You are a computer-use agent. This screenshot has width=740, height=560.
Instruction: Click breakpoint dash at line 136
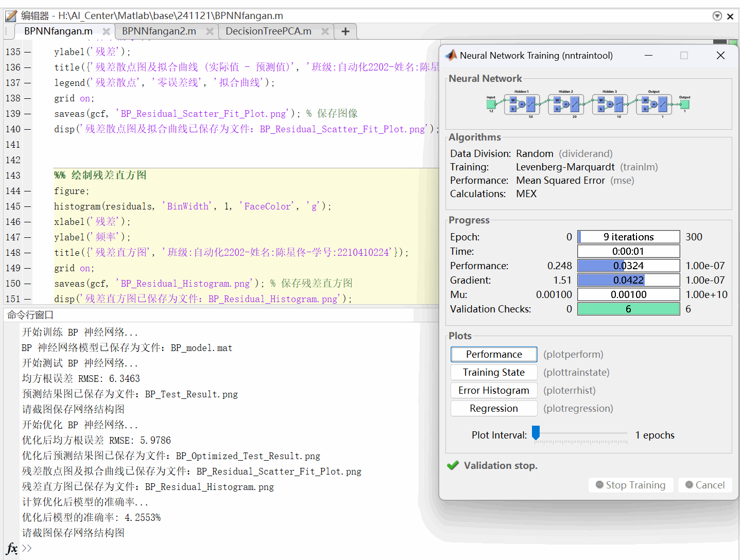[x=27, y=67]
